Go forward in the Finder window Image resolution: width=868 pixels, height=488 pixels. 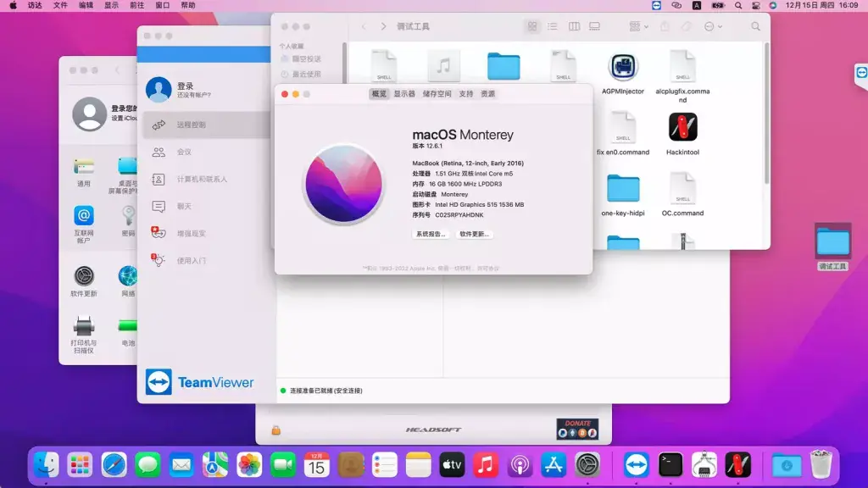pos(383,26)
